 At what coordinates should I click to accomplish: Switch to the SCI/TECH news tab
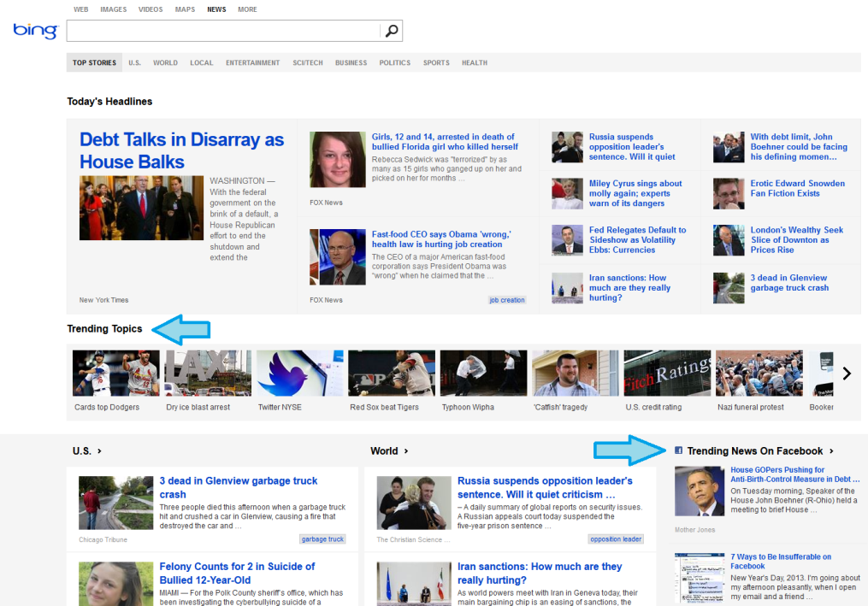[308, 62]
